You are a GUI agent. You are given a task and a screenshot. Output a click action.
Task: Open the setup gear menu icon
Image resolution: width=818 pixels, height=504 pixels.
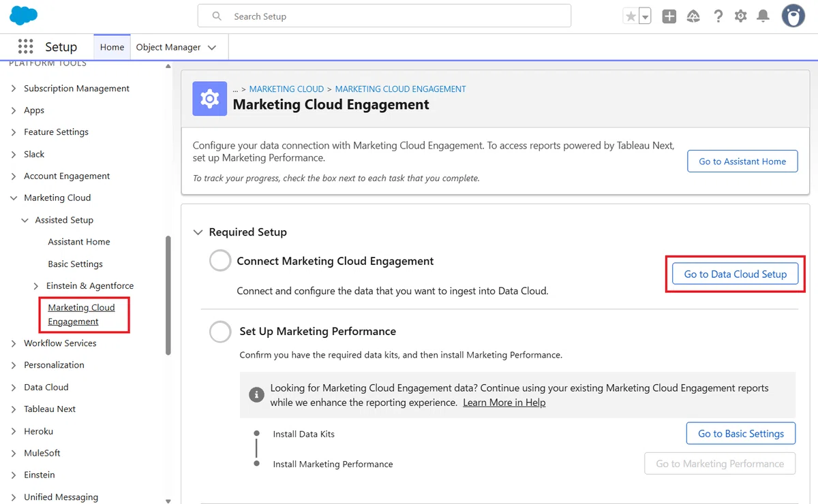click(741, 16)
